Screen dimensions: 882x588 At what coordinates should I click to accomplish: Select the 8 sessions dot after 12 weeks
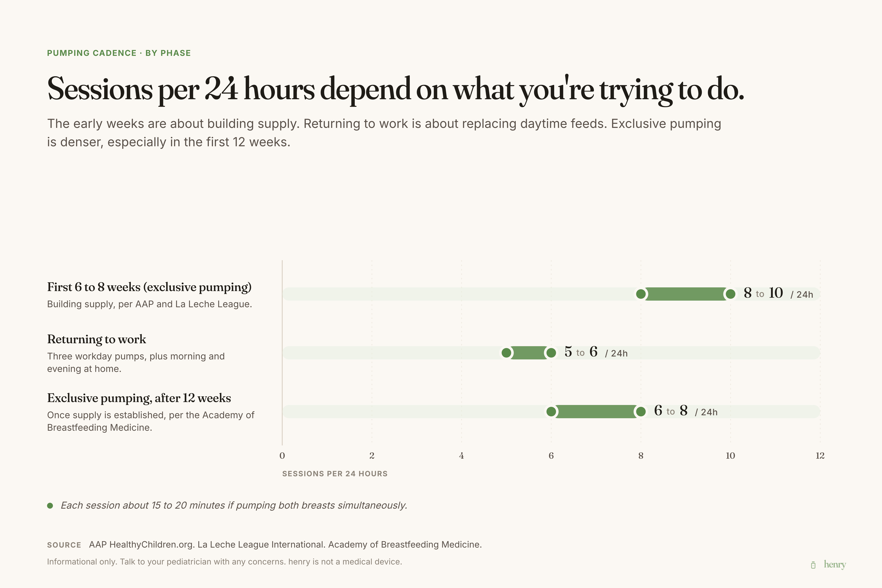(x=641, y=412)
